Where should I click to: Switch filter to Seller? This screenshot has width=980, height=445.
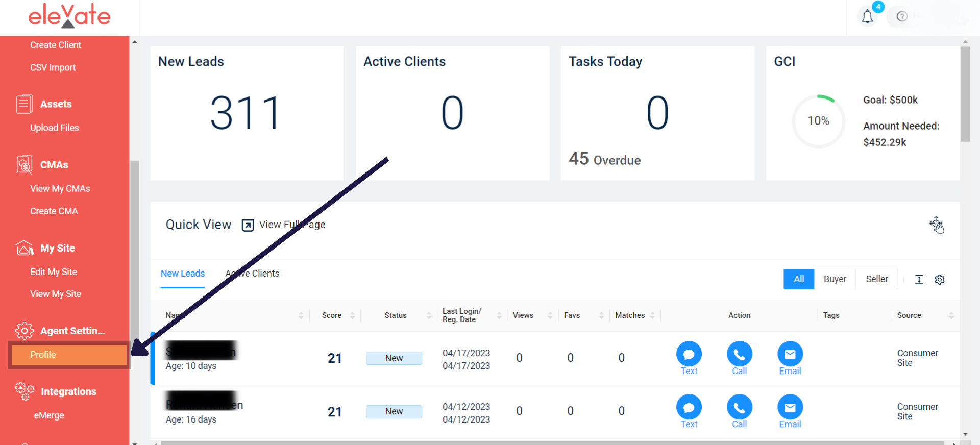(x=877, y=279)
